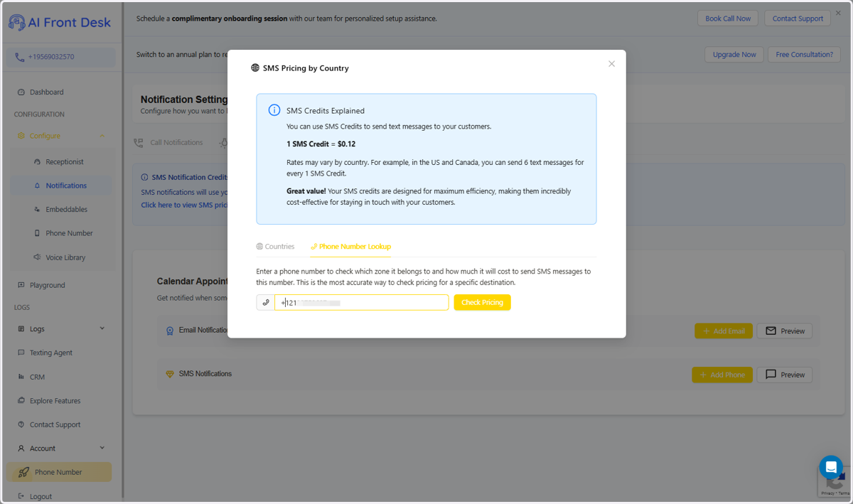Click the AI Front Desk logo

[60, 23]
